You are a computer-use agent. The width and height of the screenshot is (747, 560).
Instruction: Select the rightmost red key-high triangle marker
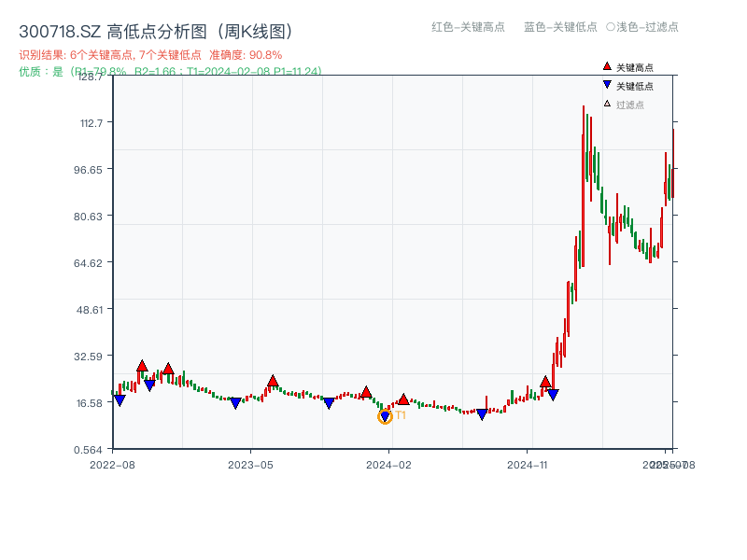pos(545,383)
